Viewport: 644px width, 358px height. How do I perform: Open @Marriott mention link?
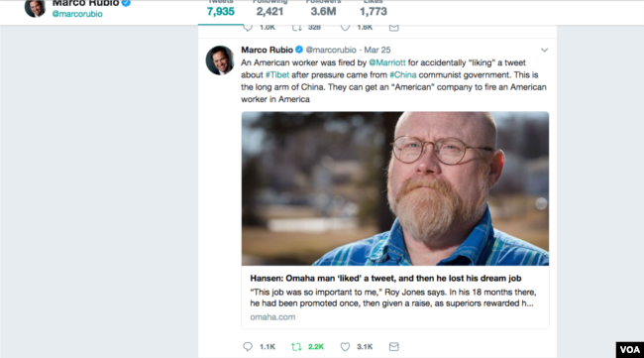[x=386, y=62]
